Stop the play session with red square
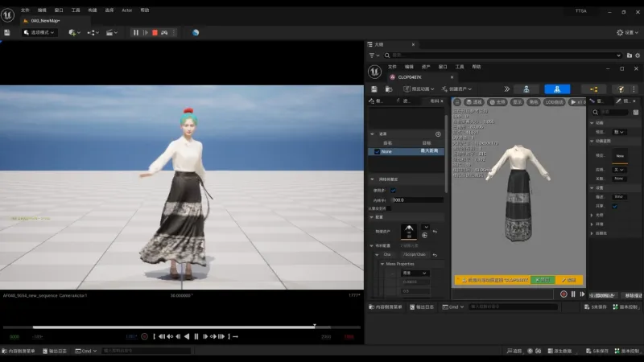 click(x=155, y=32)
